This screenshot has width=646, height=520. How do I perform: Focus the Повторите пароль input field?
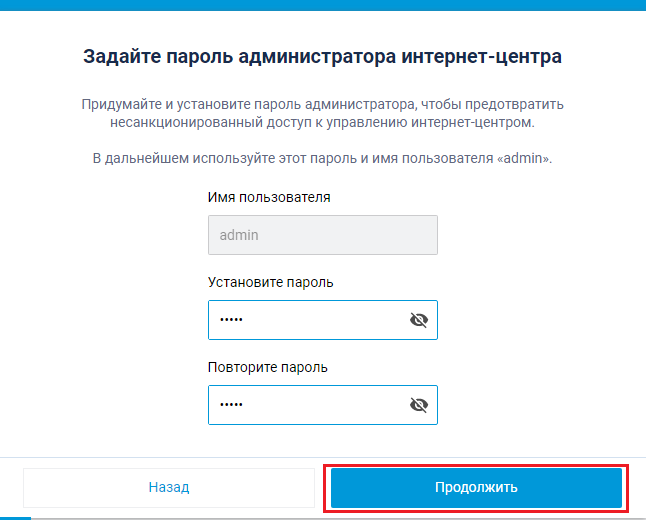pyautogui.click(x=323, y=405)
